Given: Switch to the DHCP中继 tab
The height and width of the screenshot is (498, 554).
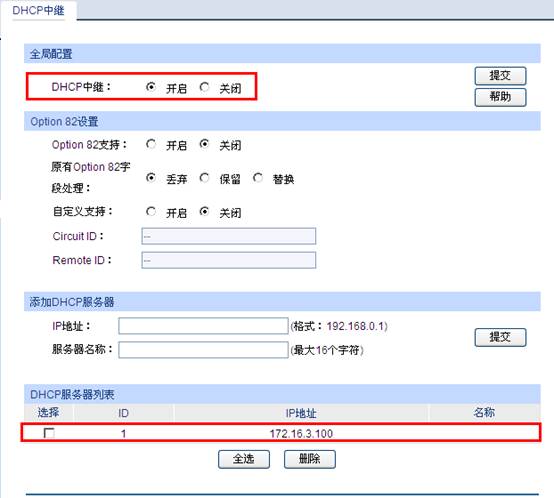Looking at the screenshot, I should pyautogui.click(x=39, y=10).
